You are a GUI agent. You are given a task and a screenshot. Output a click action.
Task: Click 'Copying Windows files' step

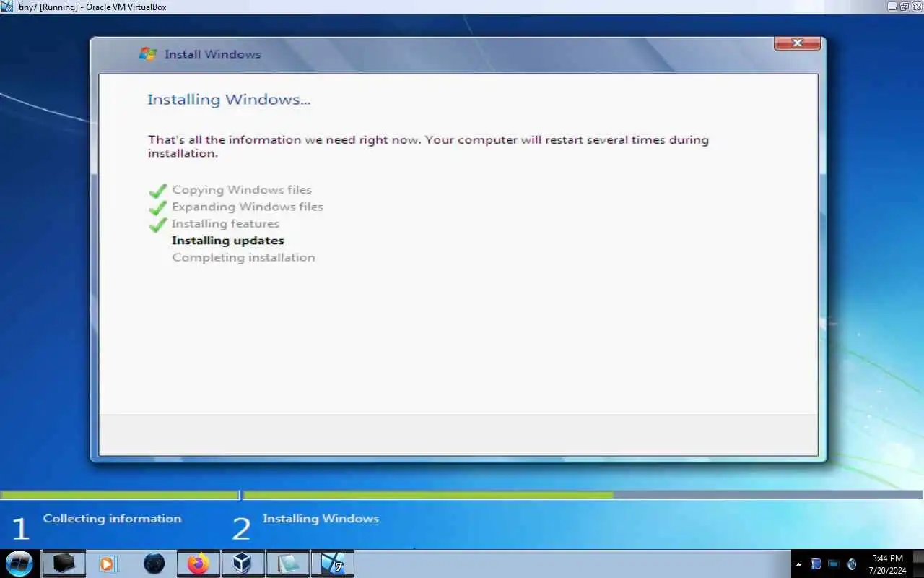point(242,190)
